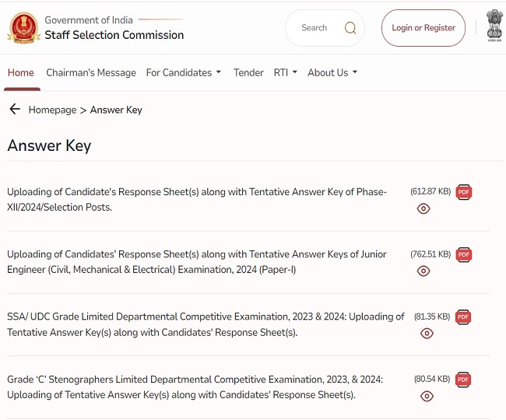Click the national emblem icon at top right
Image resolution: width=506 pixels, height=420 pixels.
coord(494,28)
